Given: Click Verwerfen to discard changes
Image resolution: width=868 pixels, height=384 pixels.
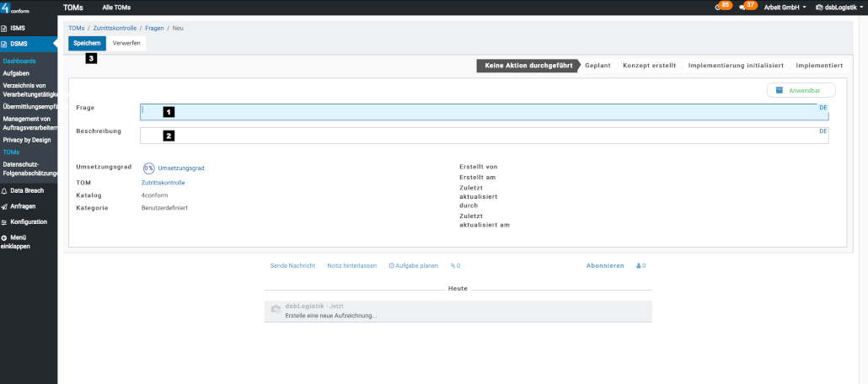Looking at the screenshot, I should 126,43.
